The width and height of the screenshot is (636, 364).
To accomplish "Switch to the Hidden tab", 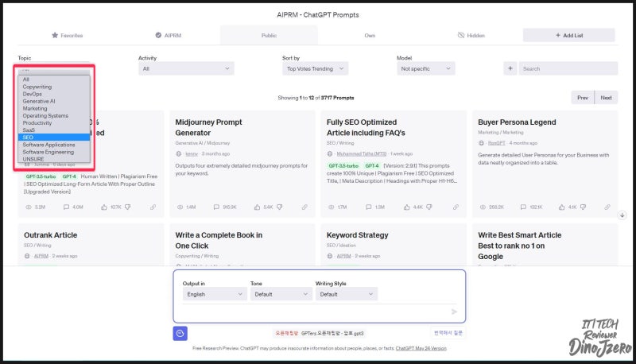I will (471, 35).
